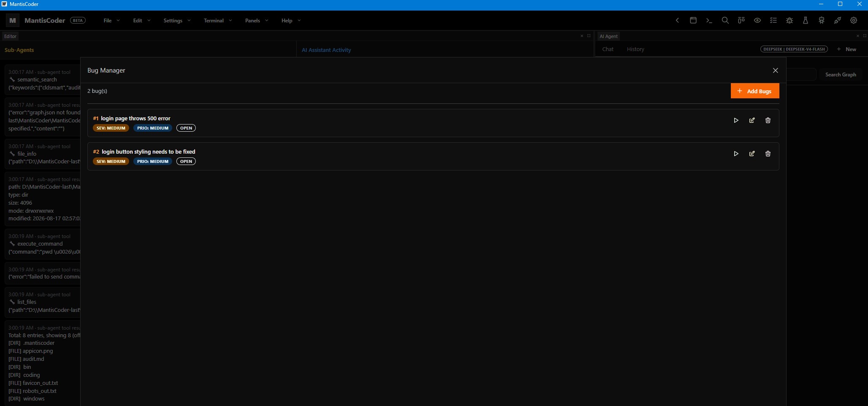Open the terminal prompt icon in toolbar

tap(709, 20)
